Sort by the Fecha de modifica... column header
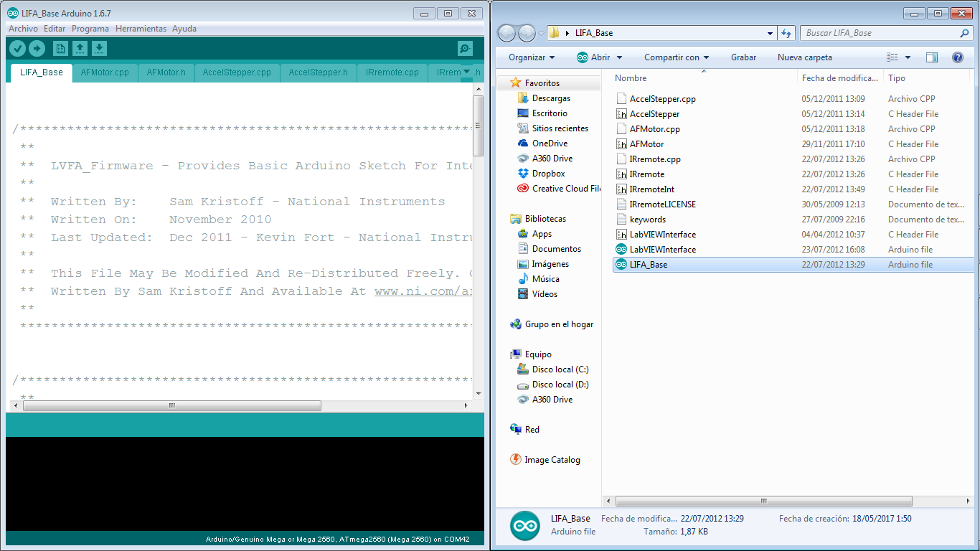Viewport: 980px width, 551px height. (840, 78)
